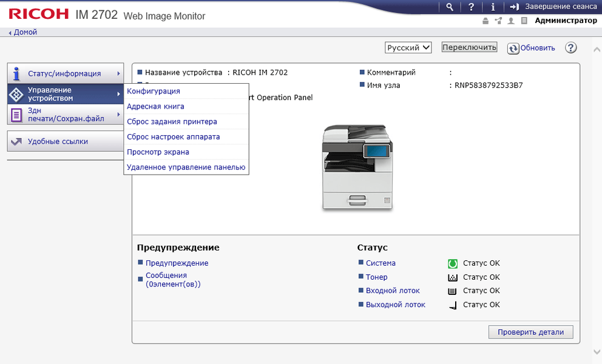Click Проверить детали button
Image resolution: width=602 pixels, height=364 pixels.
[x=530, y=332]
